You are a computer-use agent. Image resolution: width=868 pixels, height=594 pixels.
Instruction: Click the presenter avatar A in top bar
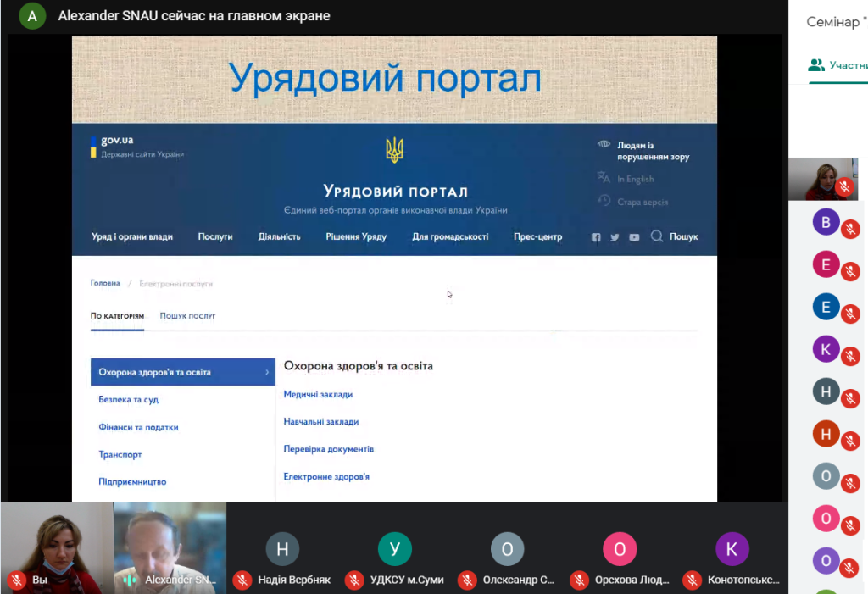click(x=32, y=16)
